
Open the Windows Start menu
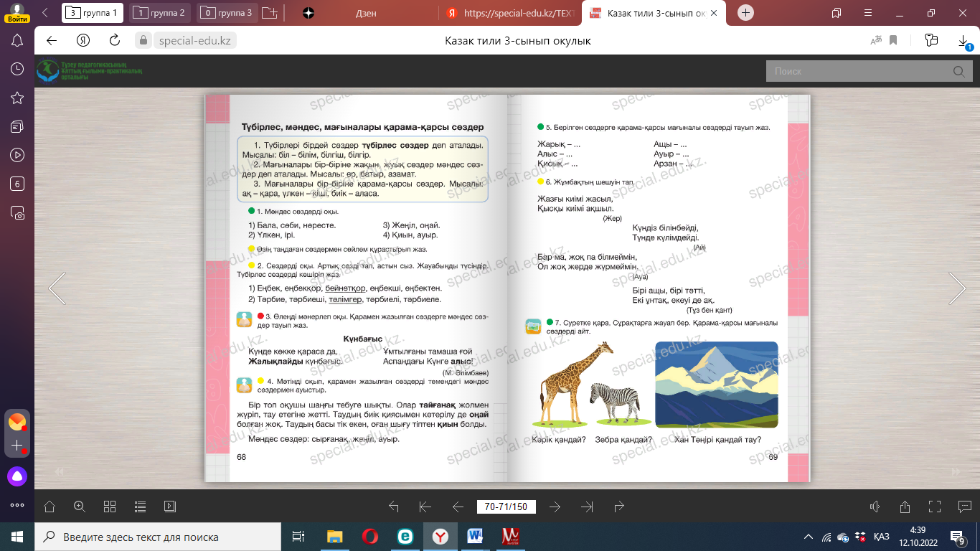[17, 537]
